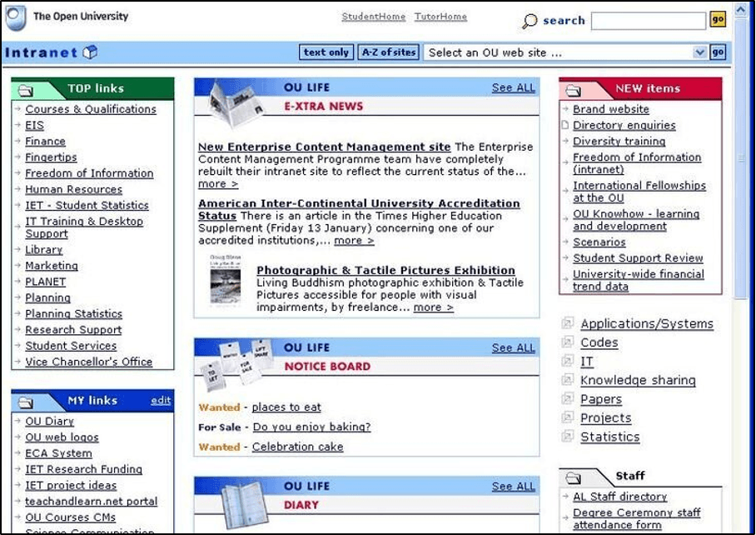Click the TOP links folder icon
The width and height of the screenshot is (756, 535).
pos(26,89)
